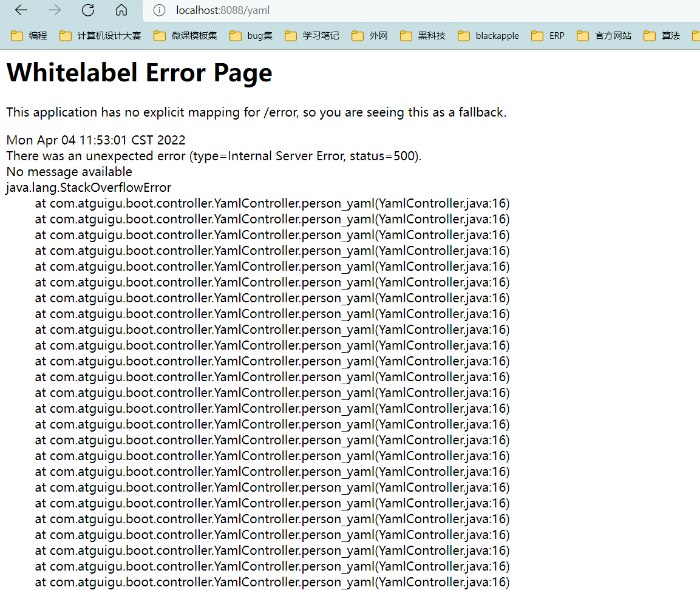
Task: Open the 微课模板集 bookmark folder
Action: (185, 36)
